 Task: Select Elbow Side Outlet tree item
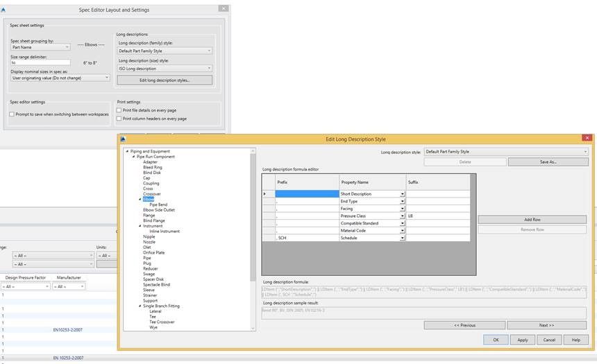tap(159, 210)
